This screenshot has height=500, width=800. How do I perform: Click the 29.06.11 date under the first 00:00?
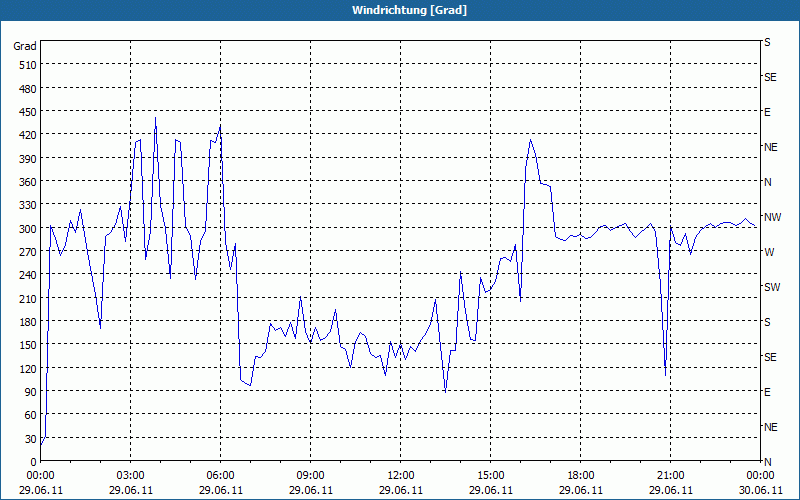click(x=40, y=490)
